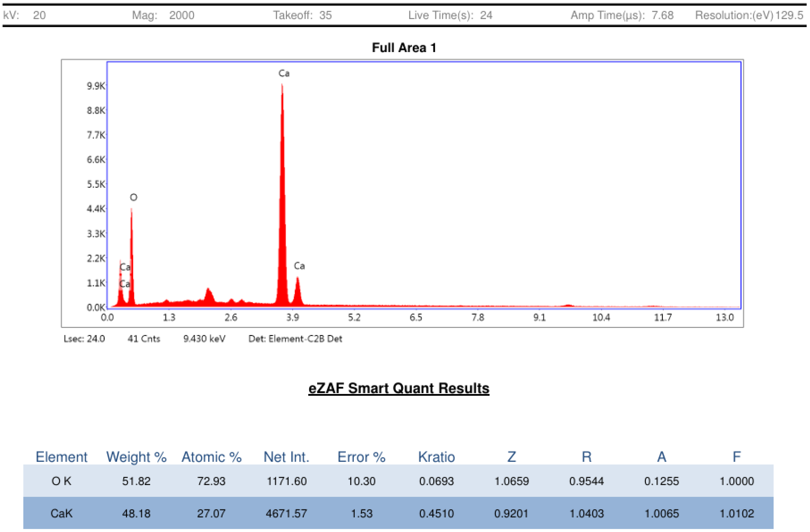Click the Error % column header
Screen dimensions: 810x532
[x=361, y=457]
